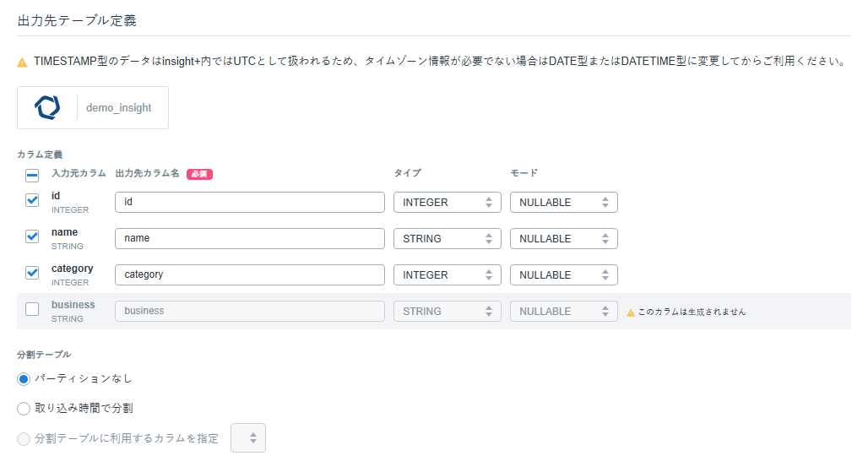This screenshot has height=467, width=868.
Task: Click the category source column label
Action: click(72, 269)
